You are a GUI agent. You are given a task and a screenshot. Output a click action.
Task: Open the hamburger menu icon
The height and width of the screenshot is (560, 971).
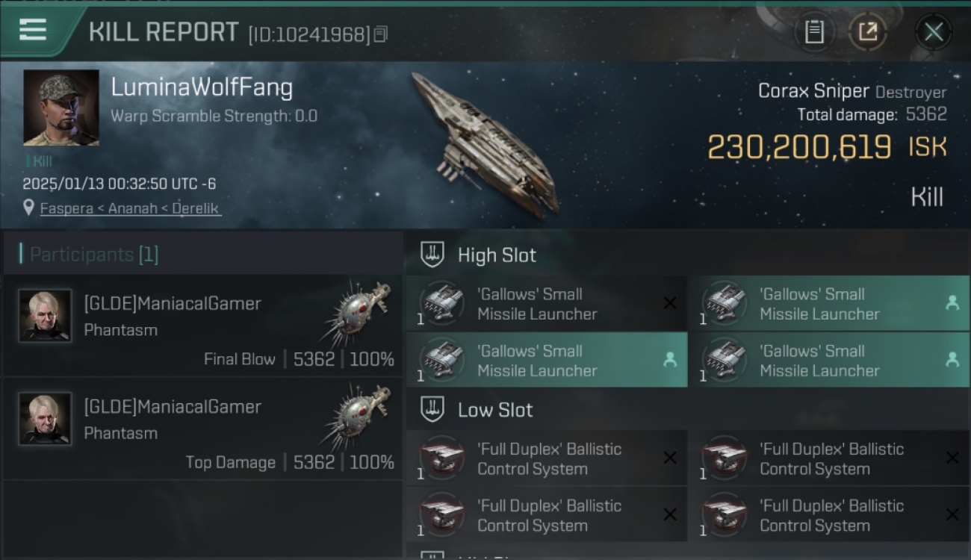[33, 30]
